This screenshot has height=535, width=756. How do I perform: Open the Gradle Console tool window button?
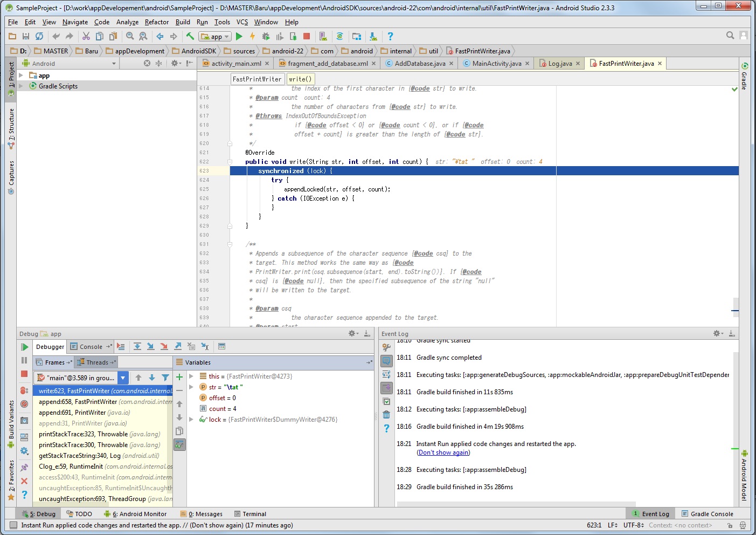[706, 514]
